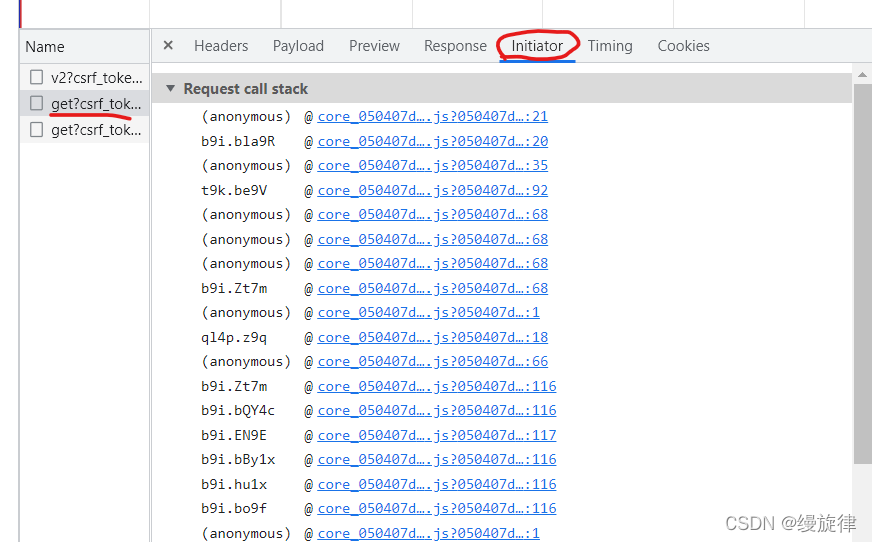The height and width of the screenshot is (542, 872).
Task: Open source link for b9i.EN9E
Action: coord(437,435)
